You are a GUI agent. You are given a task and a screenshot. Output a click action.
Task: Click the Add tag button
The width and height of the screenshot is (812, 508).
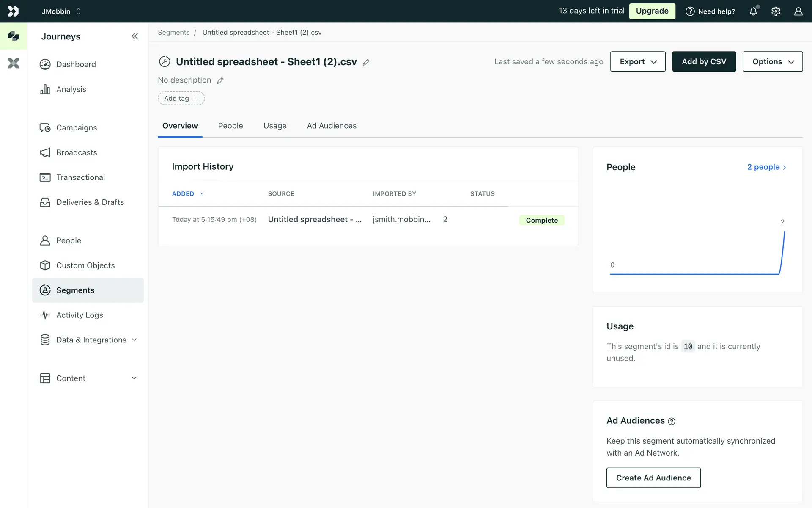(x=181, y=99)
